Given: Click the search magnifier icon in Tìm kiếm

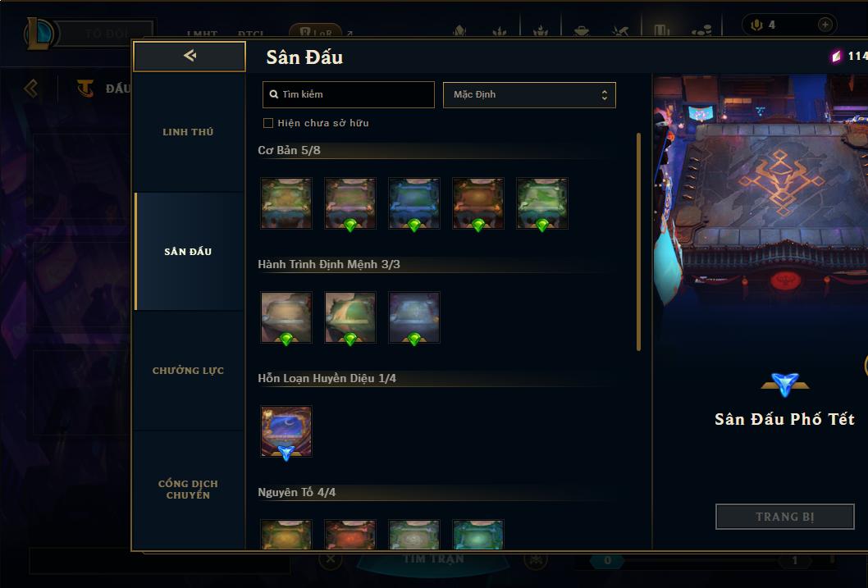Looking at the screenshot, I should (273, 94).
